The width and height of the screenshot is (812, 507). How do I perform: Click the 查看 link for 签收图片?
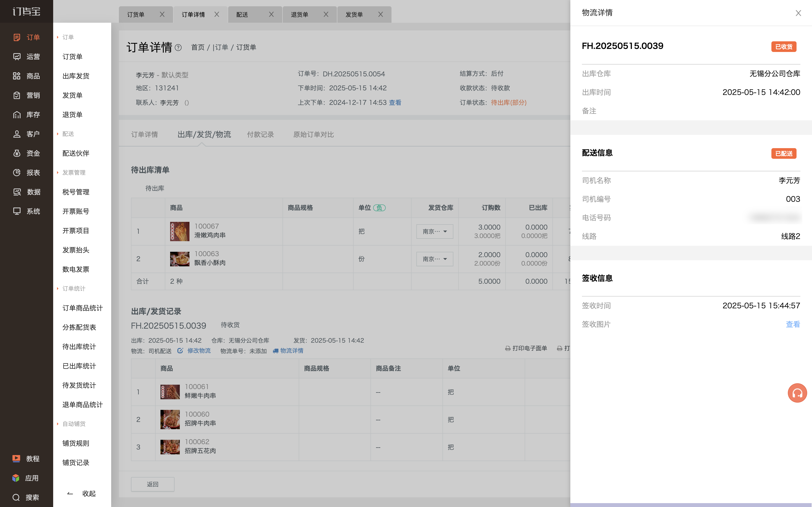[x=793, y=324]
